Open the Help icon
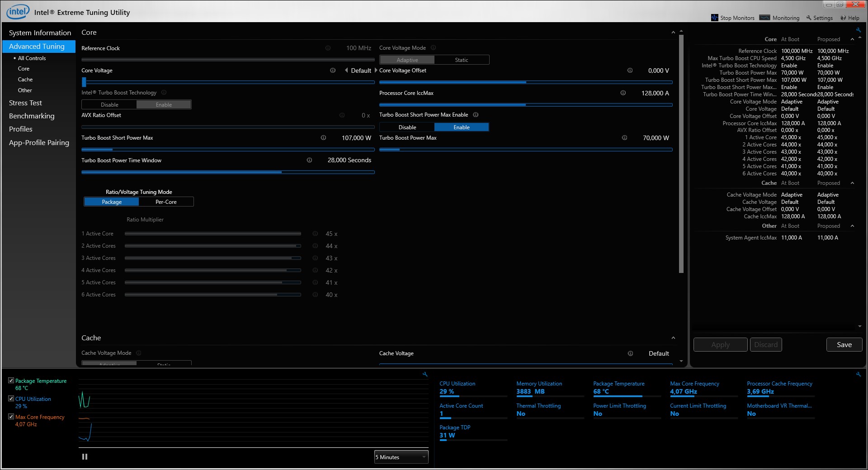Image resolution: width=868 pixels, height=470 pixels. tap(843, 18)
